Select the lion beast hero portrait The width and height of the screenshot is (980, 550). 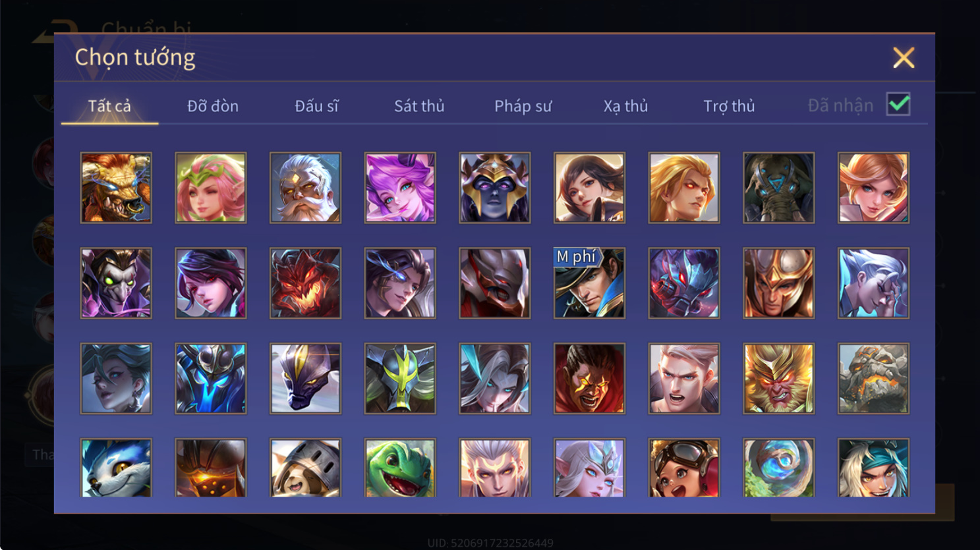pyautogui.click(x=116, y=188)
